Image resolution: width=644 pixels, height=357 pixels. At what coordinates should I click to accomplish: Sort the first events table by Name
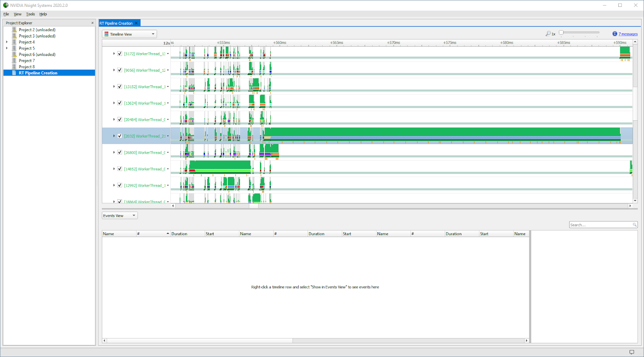coord(119,234)
